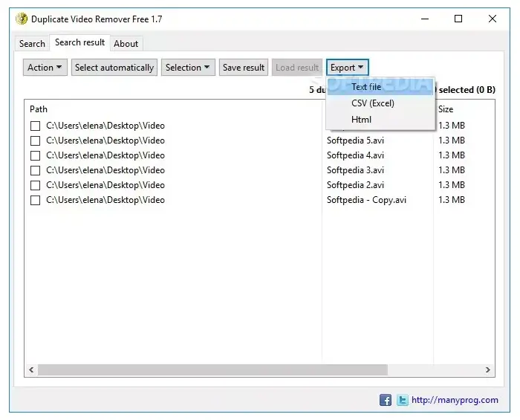This screenshot has width=520, height=420.
Task: Click the Twitter icon in footer
Action: (x=402, y=400)
